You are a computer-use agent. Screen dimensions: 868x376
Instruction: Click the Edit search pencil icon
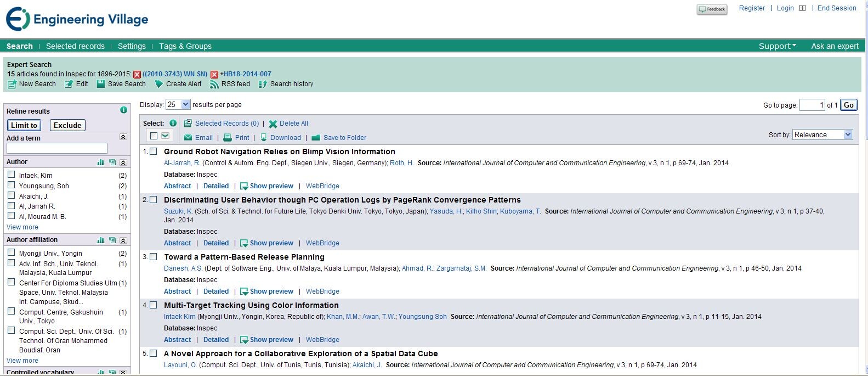pos(69,84)
